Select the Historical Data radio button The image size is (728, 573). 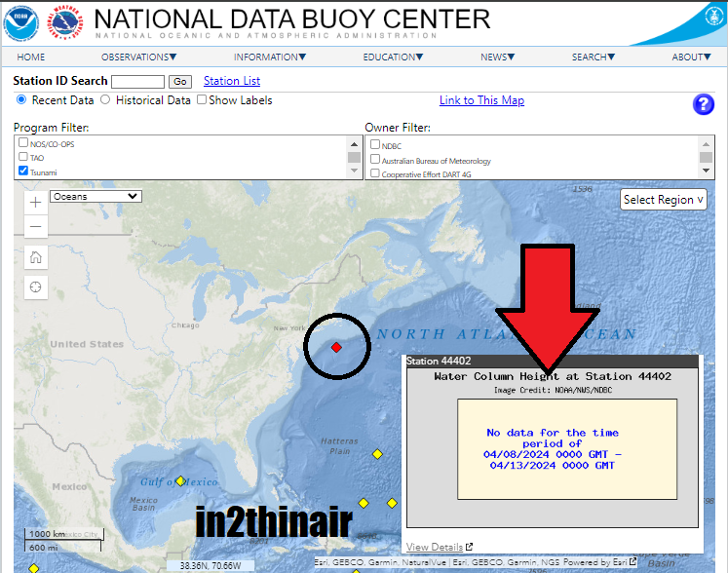coord(105,99)
